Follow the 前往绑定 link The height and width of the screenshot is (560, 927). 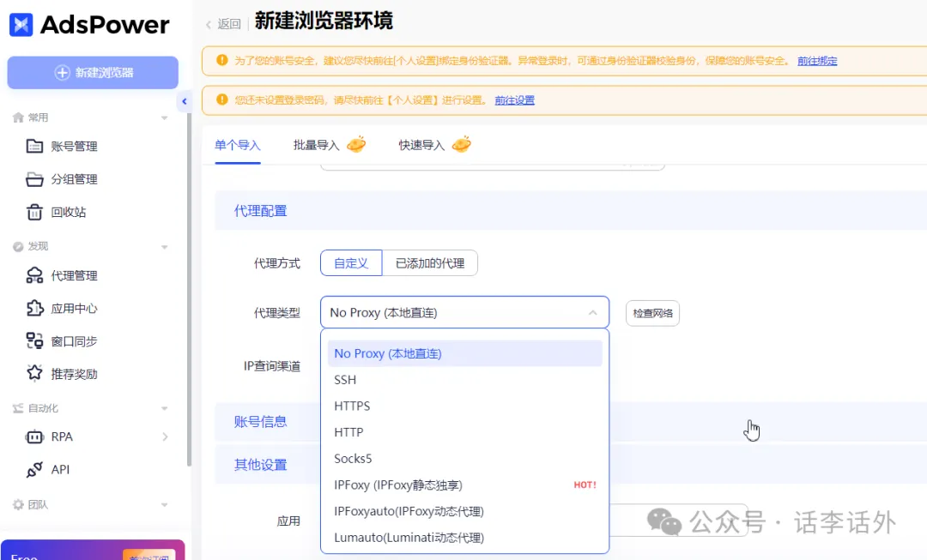pyautogui.click(x=817, y=61)
